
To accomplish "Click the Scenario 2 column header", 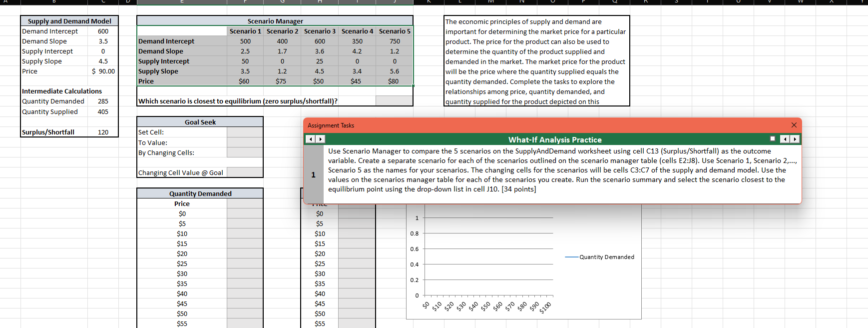I will pyautogui.click(x=282, y=31).
